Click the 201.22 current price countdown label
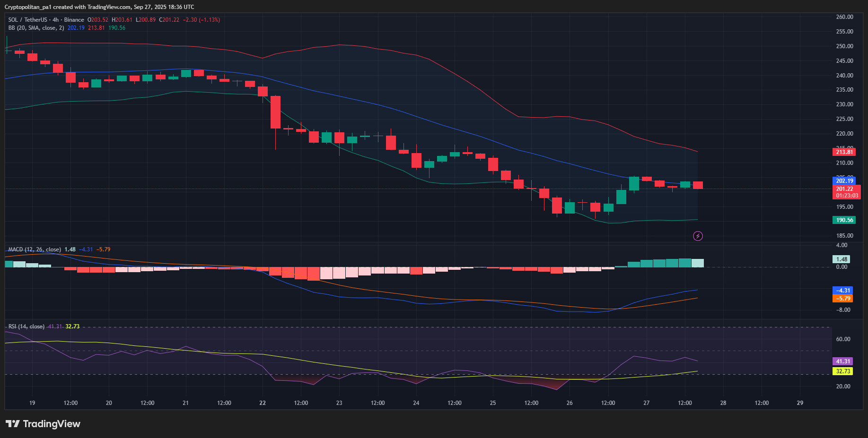The image size is (868, 438). pos(847,192)
